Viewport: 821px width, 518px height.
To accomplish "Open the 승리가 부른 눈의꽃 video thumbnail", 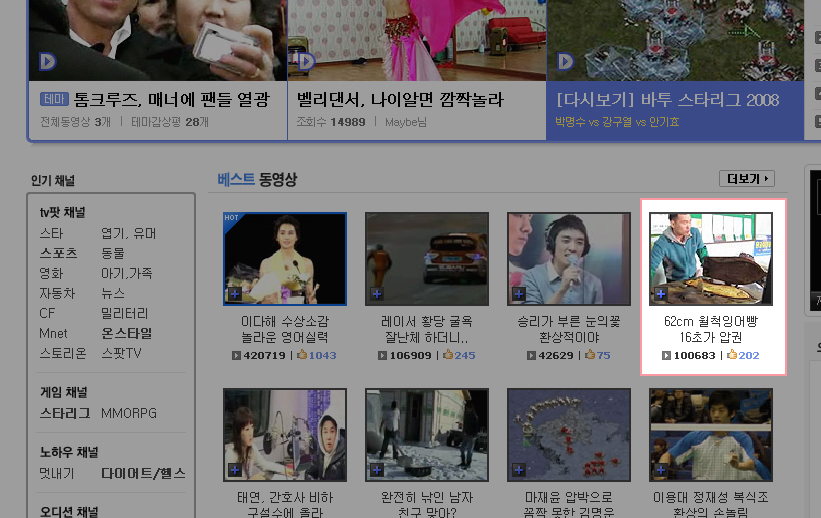I will pyautogui.click(x=569, y=259).
